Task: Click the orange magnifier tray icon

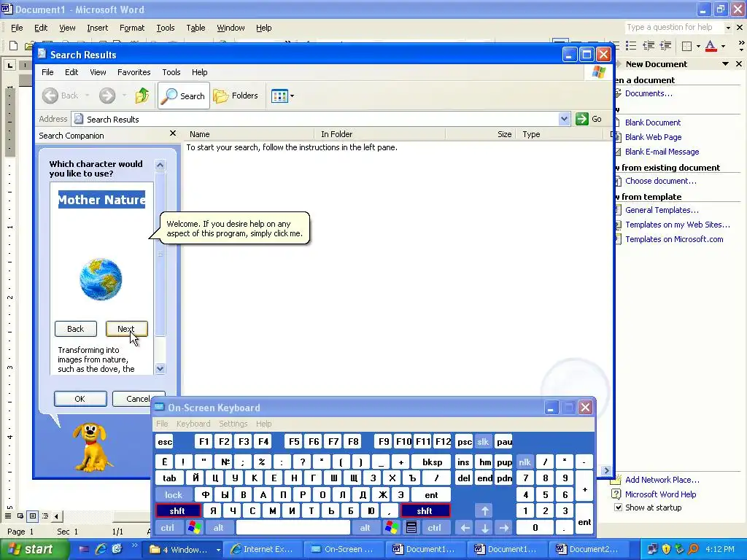Action: point(693,549)
